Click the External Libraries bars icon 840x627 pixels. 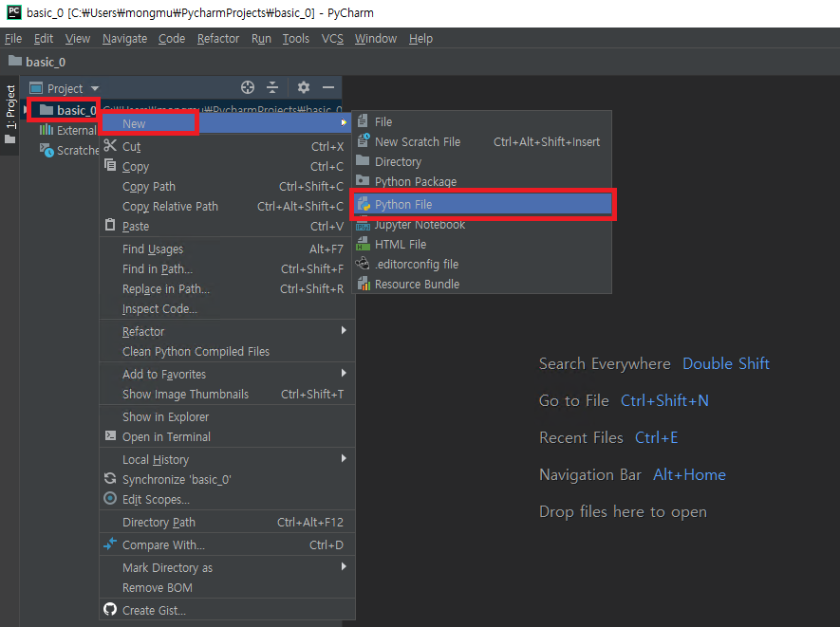pyautogui.click(x=47, y=130)
